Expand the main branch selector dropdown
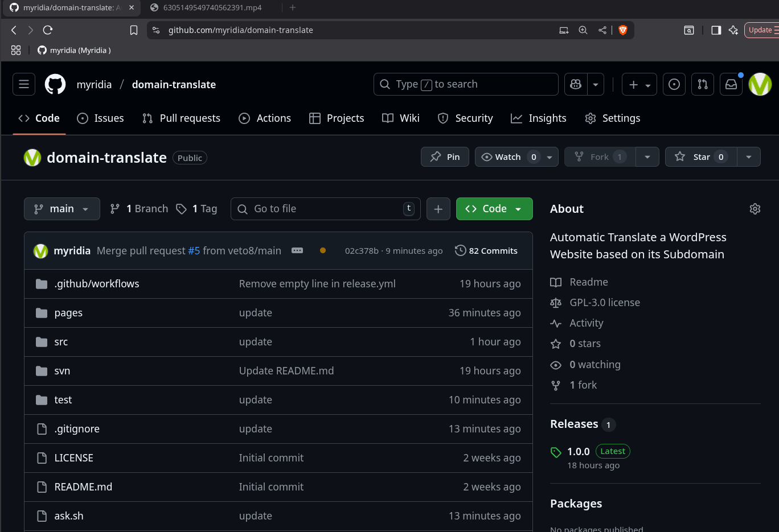 click(62, 209)
